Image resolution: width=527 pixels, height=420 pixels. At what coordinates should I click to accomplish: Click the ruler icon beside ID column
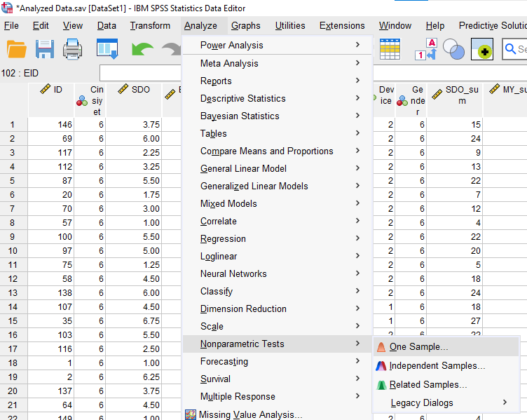[45, 89]
